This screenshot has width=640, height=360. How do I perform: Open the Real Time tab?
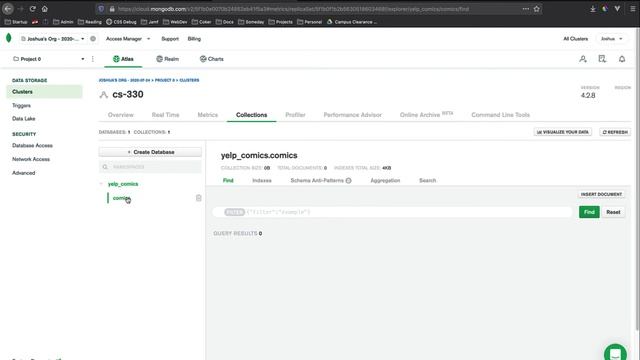click(165, 115)
